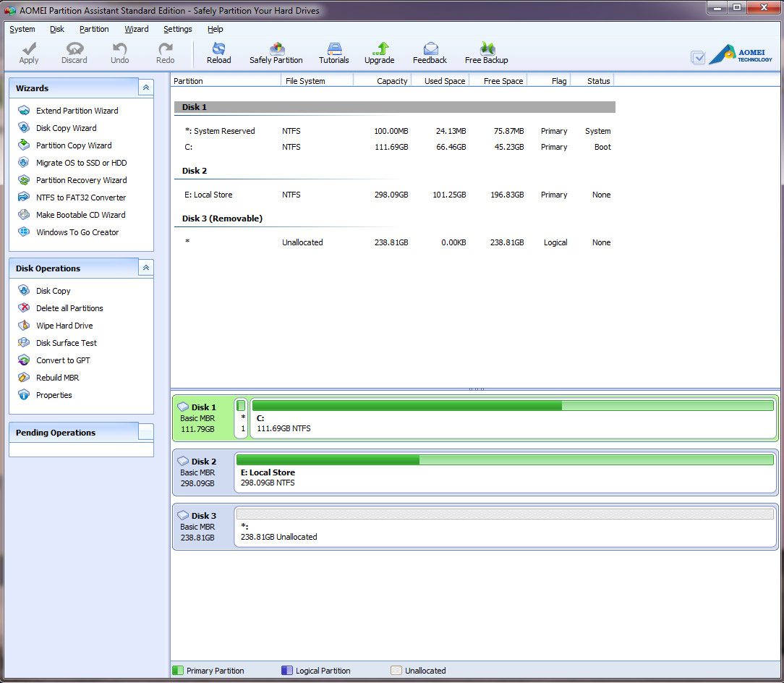Screen dimensions: 784x683
Task: Open the Partition menu
Action: click(94, 29)
